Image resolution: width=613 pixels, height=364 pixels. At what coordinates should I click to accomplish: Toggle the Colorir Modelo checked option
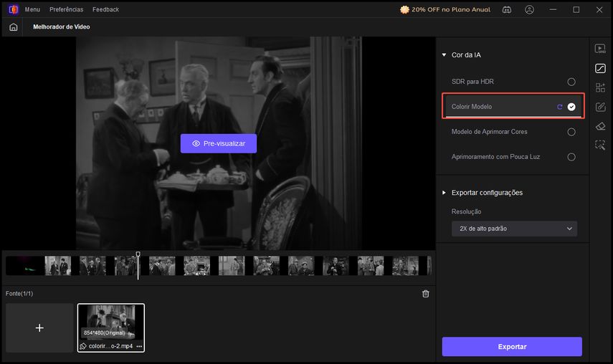(x=571, y=107)
